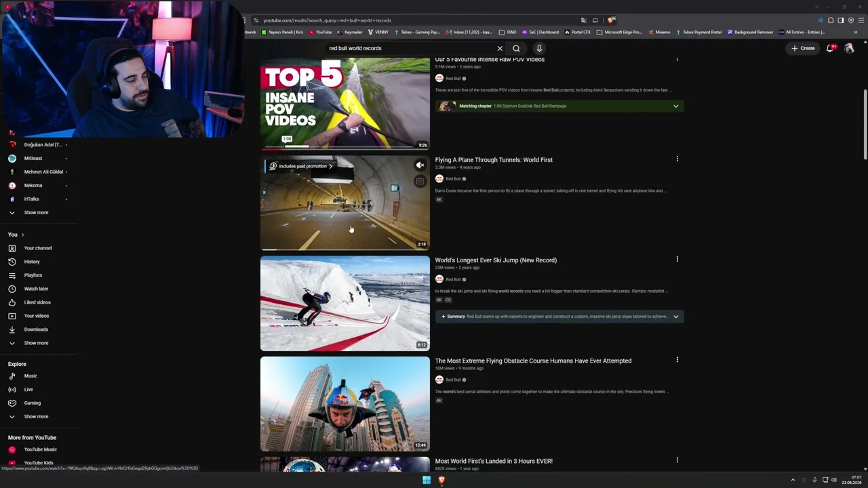Go to MrBeast subscription channel
868x488 pixels.
coord(33,158)
